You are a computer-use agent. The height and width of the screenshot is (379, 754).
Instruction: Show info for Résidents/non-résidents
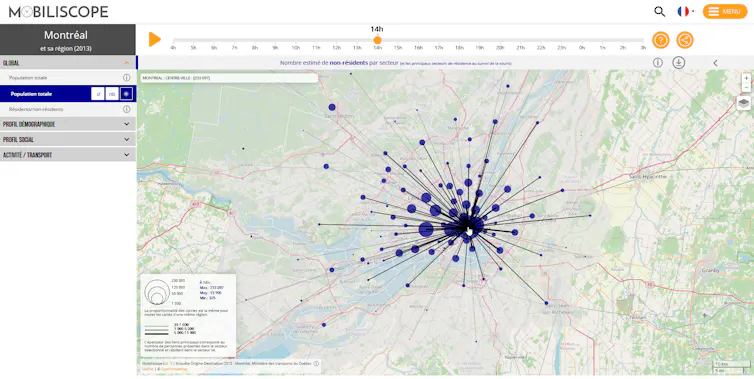[x=126, y=109]
